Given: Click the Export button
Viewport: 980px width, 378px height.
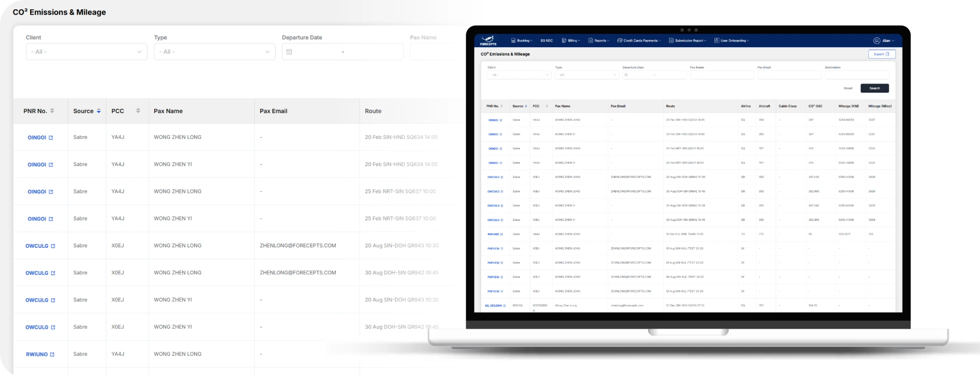Looking at the screenshot, I should pyautogui.click(x=881, y=54).
